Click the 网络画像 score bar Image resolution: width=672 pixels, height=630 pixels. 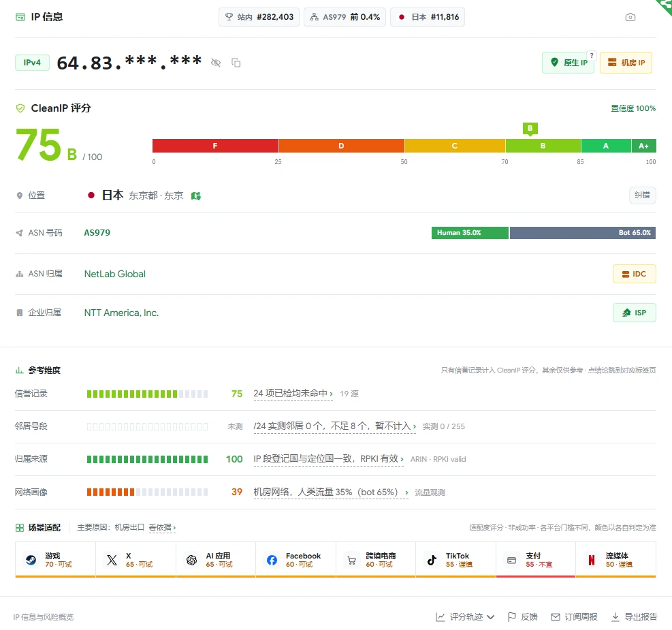coord(148,492)
